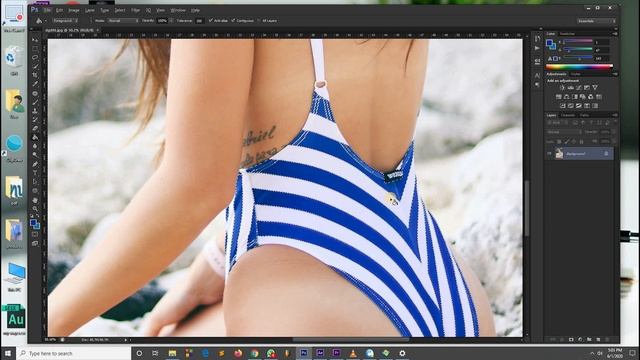Open the Filter menu
This screenshot has width=640, height=360.
click(x=136, y=10)
